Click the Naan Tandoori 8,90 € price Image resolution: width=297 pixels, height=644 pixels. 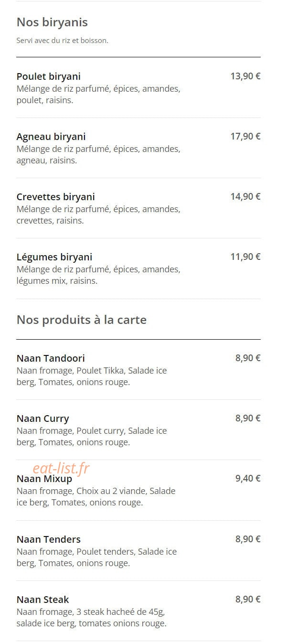(248, 358)
